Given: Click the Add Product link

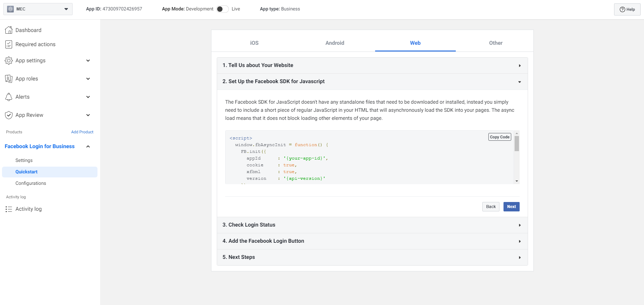Looking at the screenshot, I should [x=82, y=132].
